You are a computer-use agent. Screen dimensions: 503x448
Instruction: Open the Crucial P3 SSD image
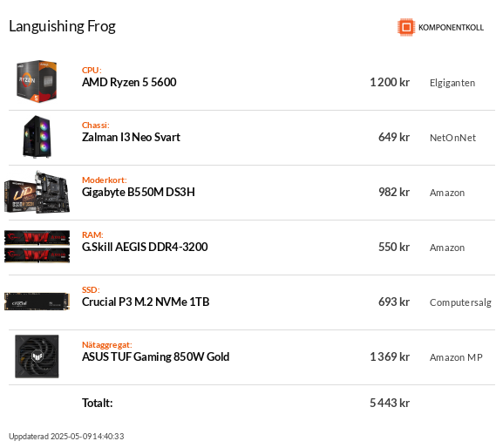coord(37,302)
